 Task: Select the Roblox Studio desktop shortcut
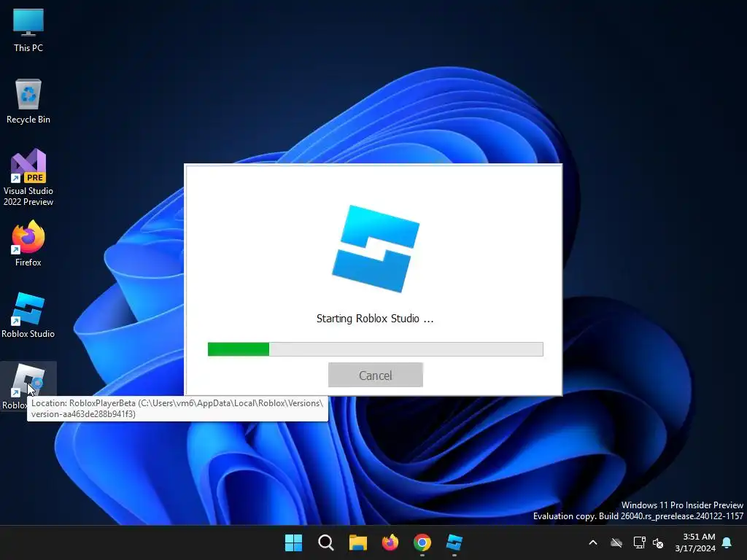28,315
